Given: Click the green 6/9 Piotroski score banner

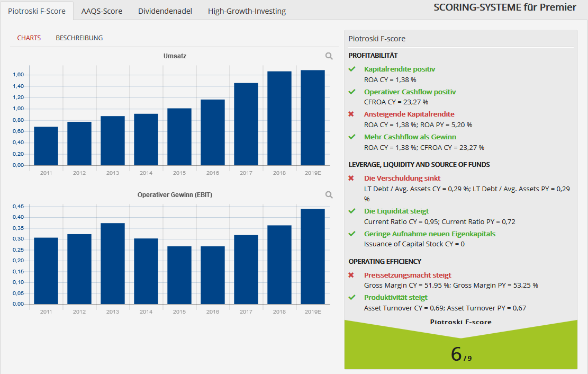Looking at the screenshot, I should click(x=461, y=344).
